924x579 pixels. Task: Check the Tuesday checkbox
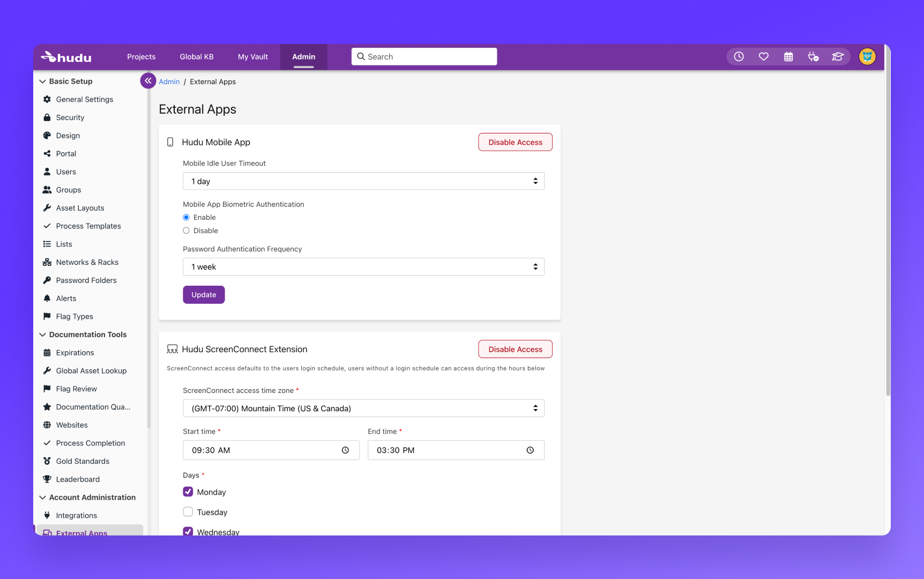click(188, 512)
